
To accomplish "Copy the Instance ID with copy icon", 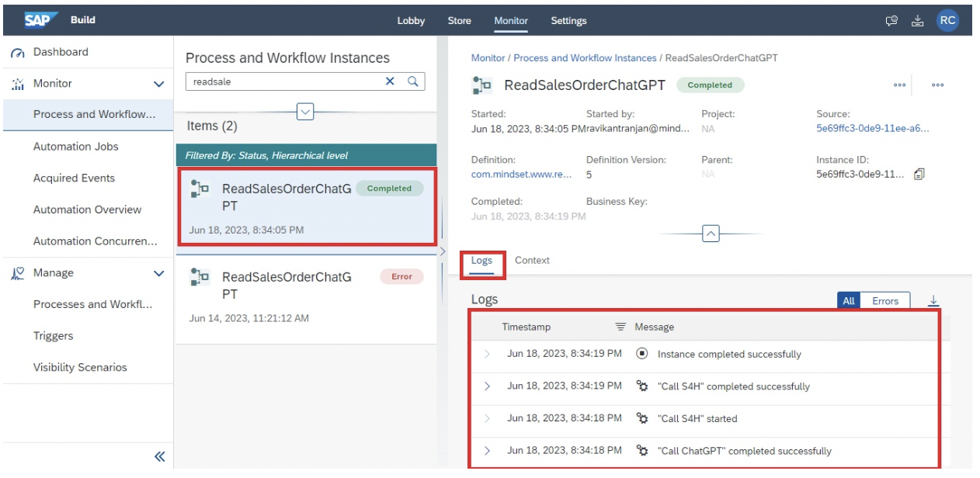I will click(x=919, y=175).
